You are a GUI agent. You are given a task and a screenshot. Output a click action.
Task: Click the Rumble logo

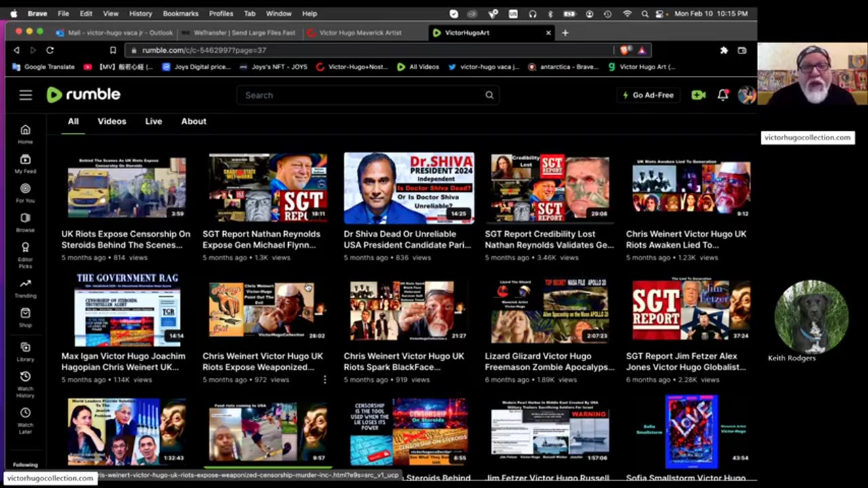pos(83,95)
